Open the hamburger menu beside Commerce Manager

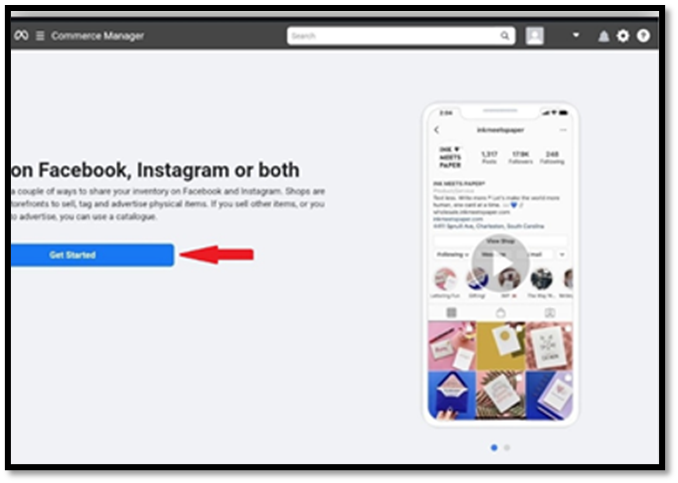(40, 35)
